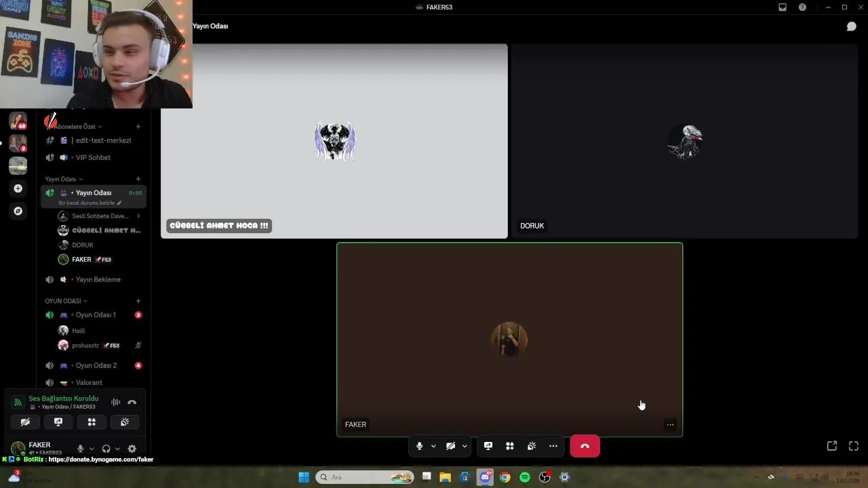Open Discord help icon in title bar

pos(803,7)
